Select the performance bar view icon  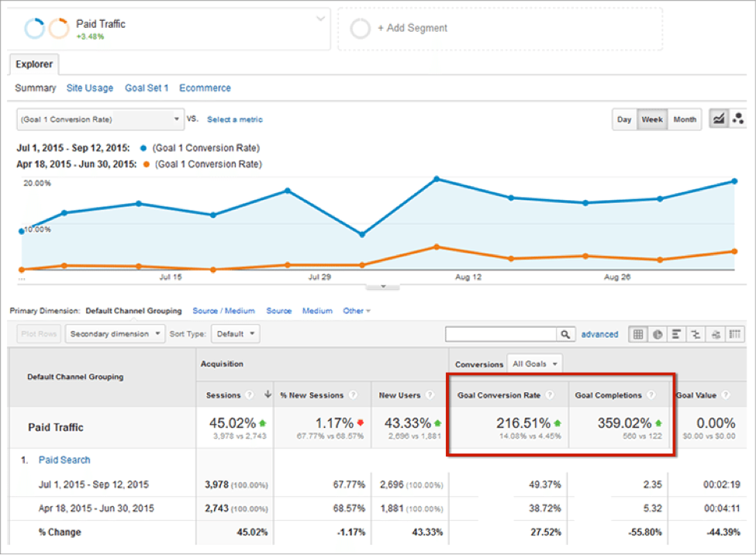(x=677, y=334)
